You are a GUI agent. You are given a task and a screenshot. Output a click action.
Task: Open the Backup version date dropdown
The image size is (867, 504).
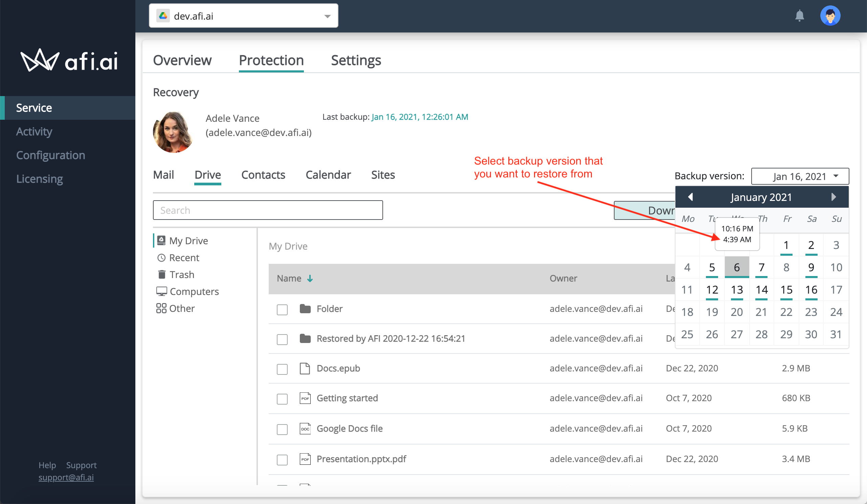(800, 176)
